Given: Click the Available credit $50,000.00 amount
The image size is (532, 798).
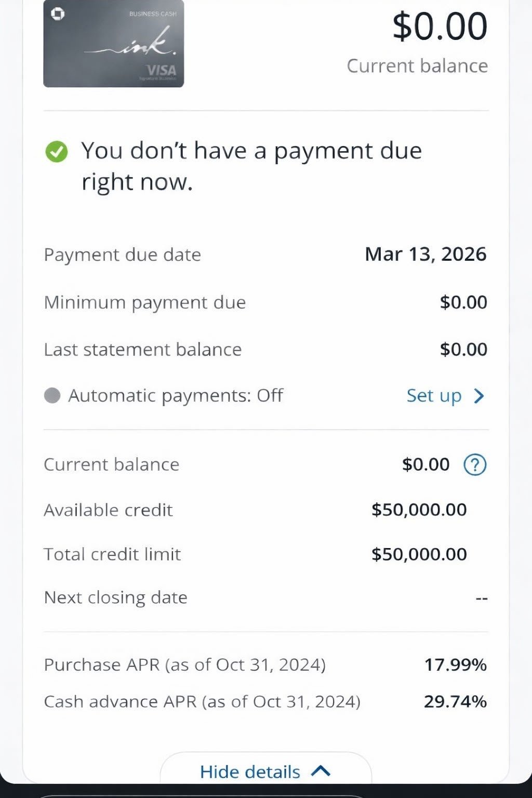Looking at the screenshot, I should (419, 510).
